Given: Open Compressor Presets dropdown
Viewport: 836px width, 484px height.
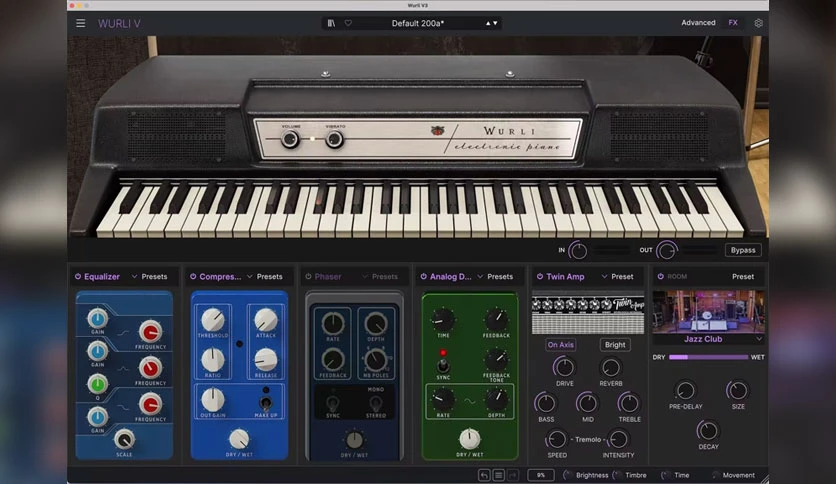Looking at the screenshot, I should [264, 276].
